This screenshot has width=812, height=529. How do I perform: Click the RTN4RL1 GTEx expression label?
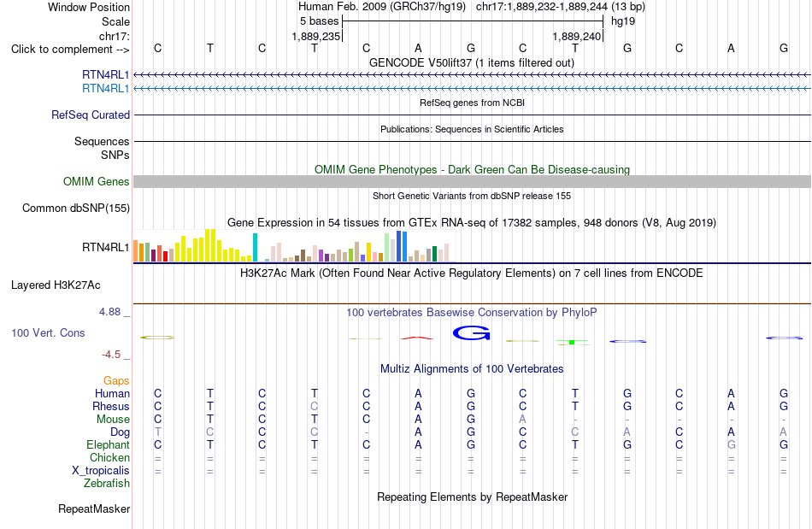click(106, 248)
